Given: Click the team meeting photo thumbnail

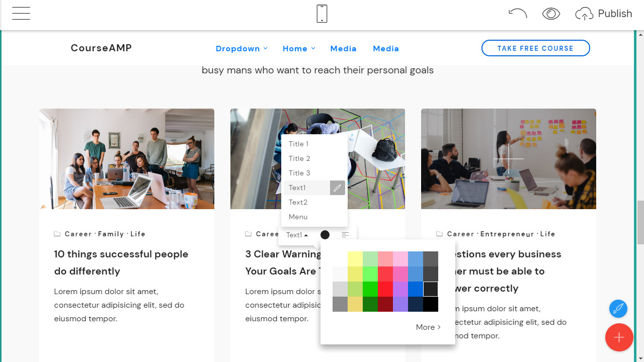Looking at the screenshot, I should coord(127,159).
